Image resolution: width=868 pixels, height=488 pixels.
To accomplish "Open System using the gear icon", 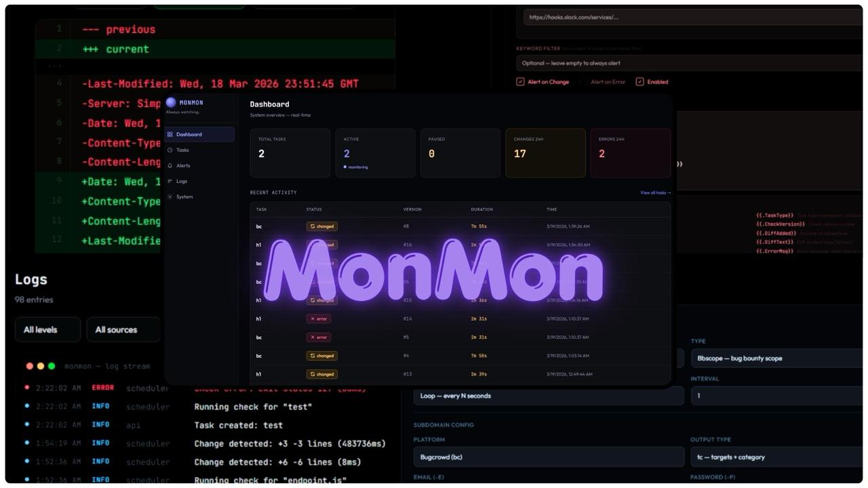I will [x=170, y=197].
